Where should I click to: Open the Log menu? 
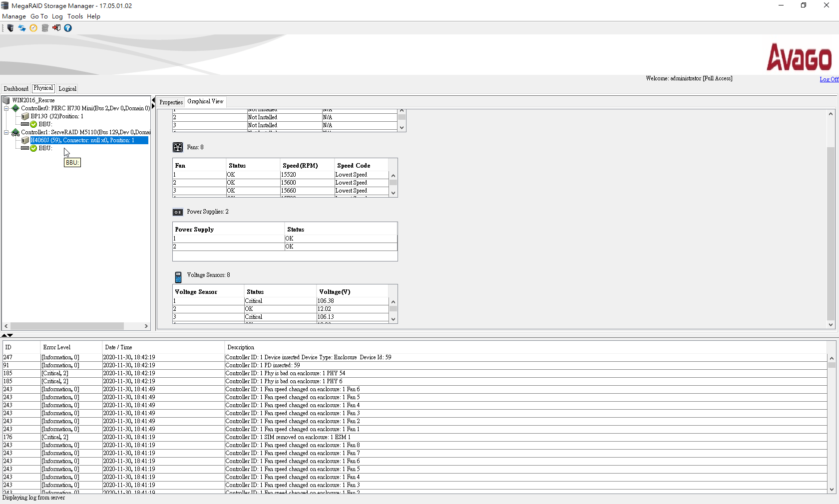pyautogui.click(x=57, y=16)
